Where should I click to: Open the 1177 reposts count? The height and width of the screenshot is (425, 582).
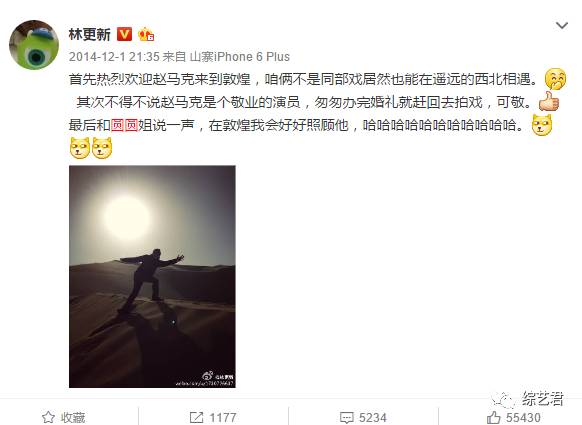[223, 418]
